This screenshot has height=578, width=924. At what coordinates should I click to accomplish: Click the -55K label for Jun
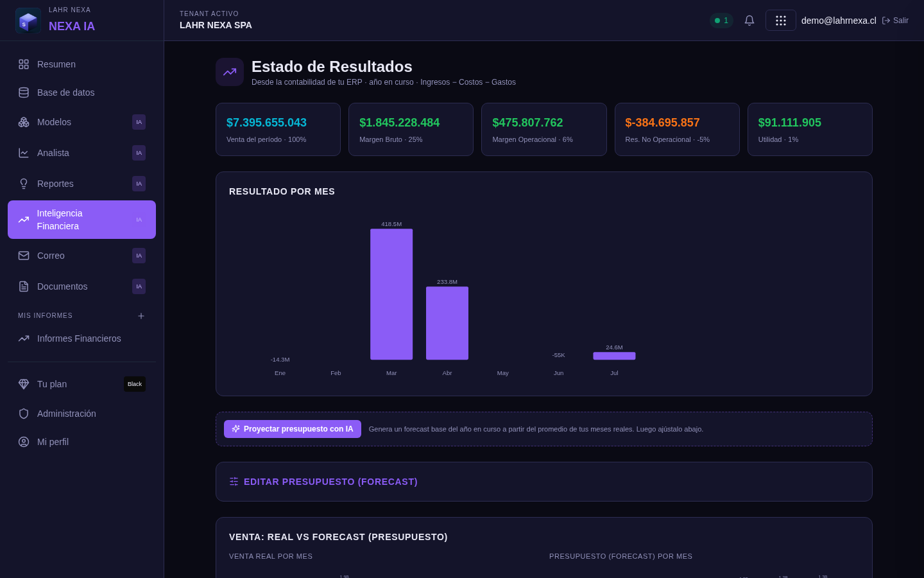[558, 355]
